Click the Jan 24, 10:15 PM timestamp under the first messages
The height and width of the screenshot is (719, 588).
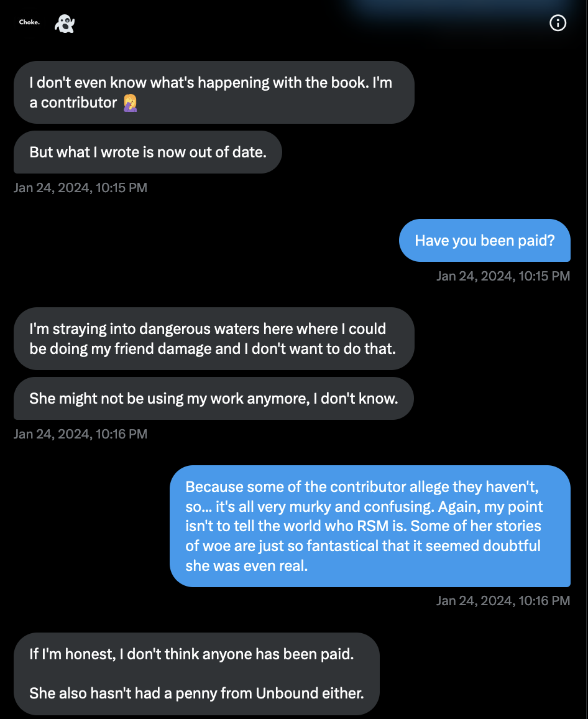tap(80, 187)
